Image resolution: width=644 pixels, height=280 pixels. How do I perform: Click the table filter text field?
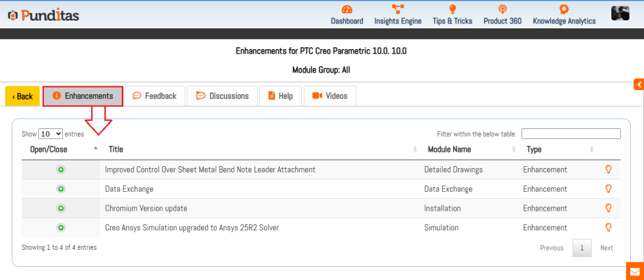point(570,134)
